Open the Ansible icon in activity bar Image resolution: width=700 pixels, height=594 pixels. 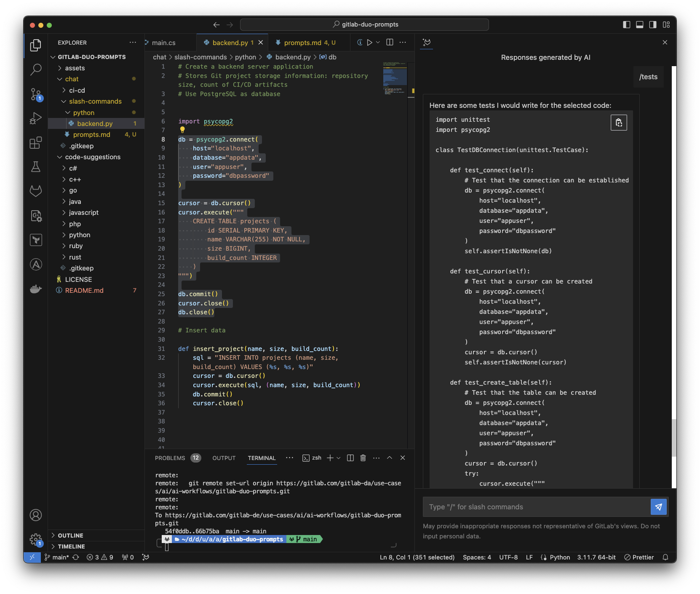point(36,265)
